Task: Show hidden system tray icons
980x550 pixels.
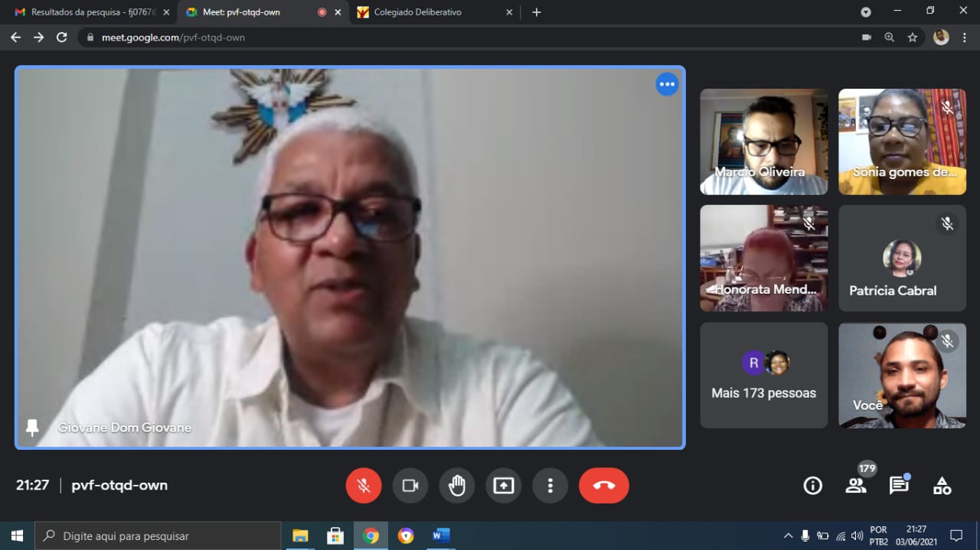Action: [788, 535]
